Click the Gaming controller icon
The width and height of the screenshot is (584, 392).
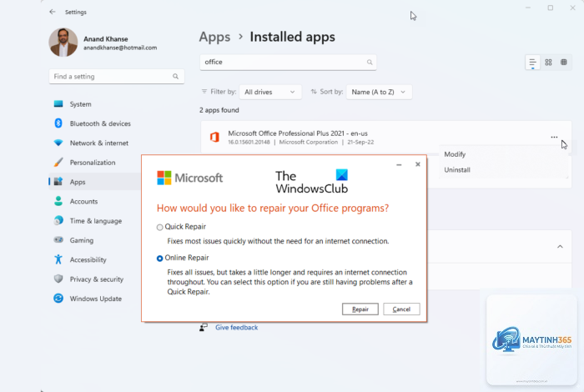coord(58,239)
